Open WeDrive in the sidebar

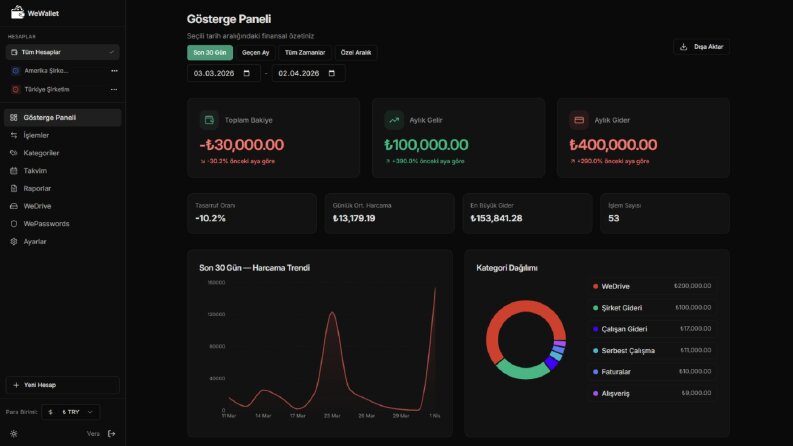click(63, 206)
